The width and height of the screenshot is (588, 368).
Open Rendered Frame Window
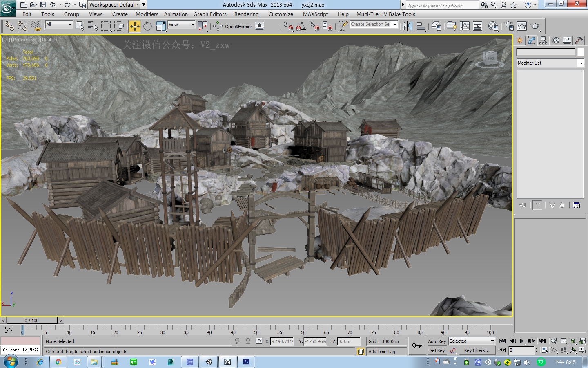click(522, 26)
